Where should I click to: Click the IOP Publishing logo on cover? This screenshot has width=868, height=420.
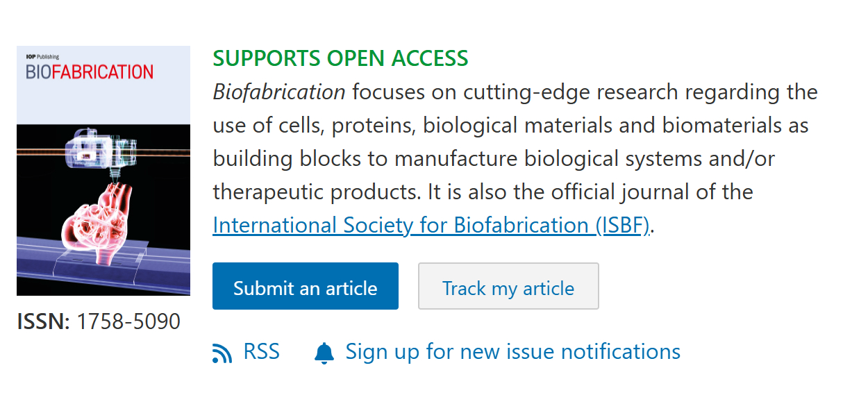pos(37,57)
